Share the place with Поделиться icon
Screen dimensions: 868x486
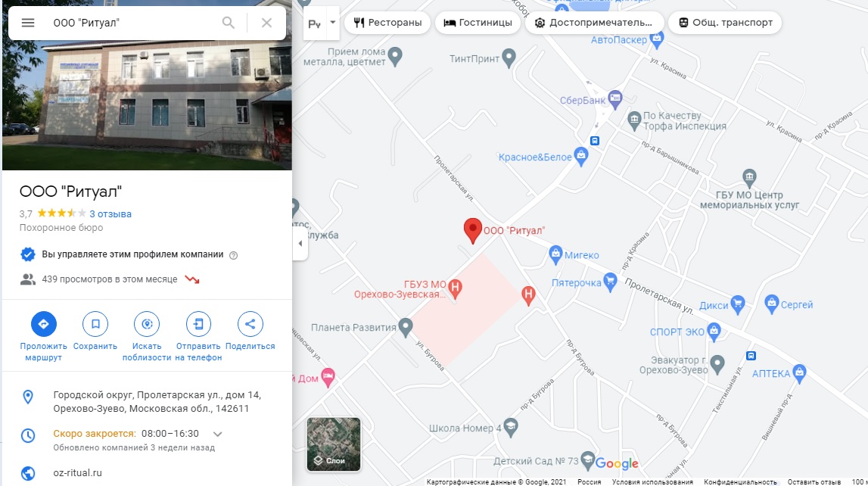[x=250, y=324]
